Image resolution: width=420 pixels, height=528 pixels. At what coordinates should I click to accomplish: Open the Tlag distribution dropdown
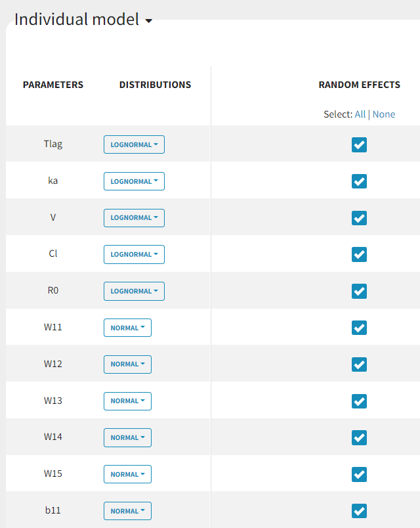coord(134,144)
